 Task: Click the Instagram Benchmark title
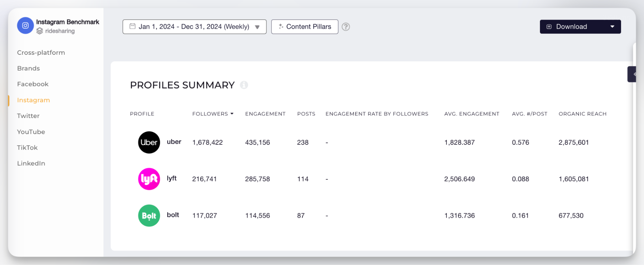(x=68, y=22)
